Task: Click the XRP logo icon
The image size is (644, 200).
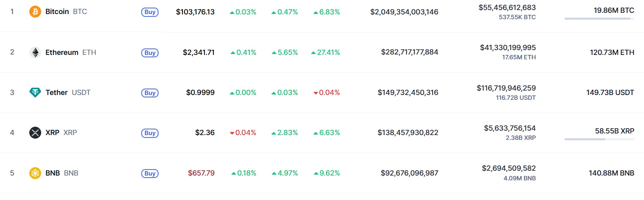Action: (35, 133)
